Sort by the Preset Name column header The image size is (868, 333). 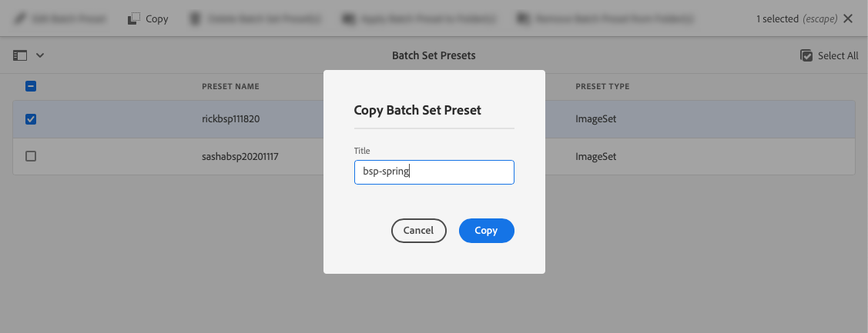230,86
